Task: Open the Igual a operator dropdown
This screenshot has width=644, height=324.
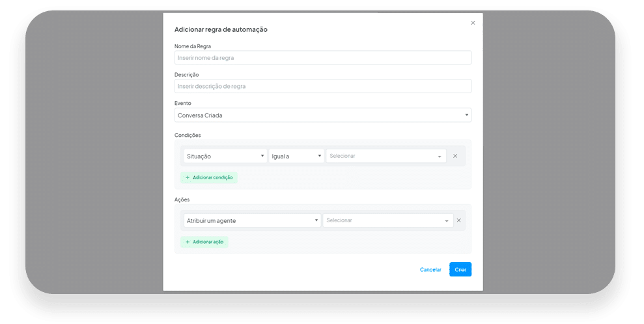Action: tap(296, 156)
